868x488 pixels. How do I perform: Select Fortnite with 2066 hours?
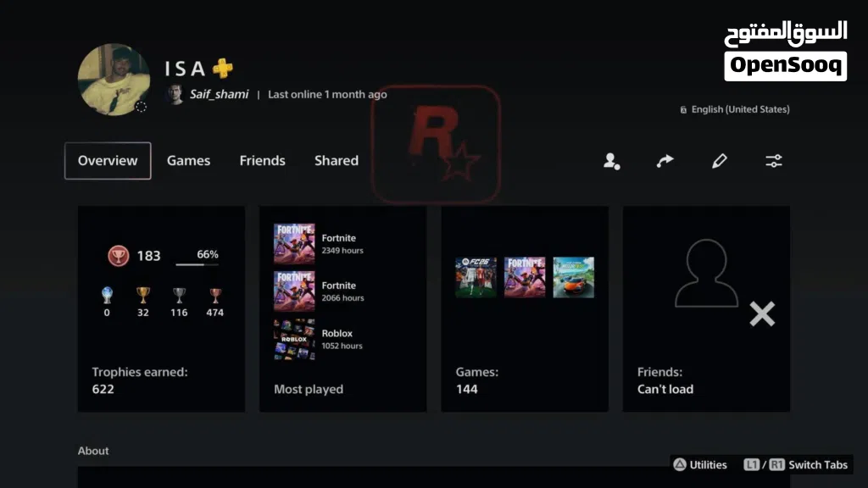[x=319, y=291]
